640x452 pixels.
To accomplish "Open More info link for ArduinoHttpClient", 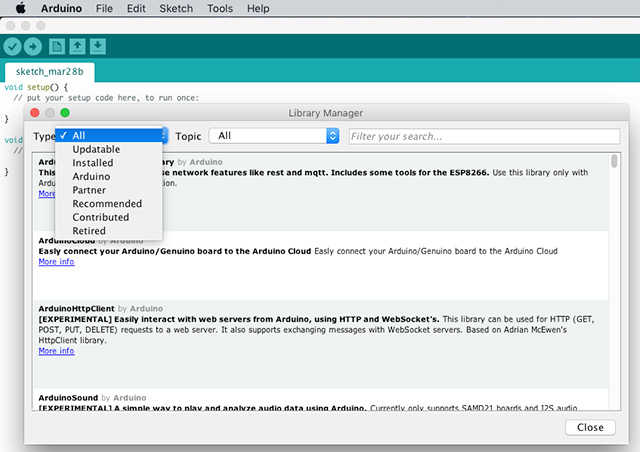I will tap(56, 351).
